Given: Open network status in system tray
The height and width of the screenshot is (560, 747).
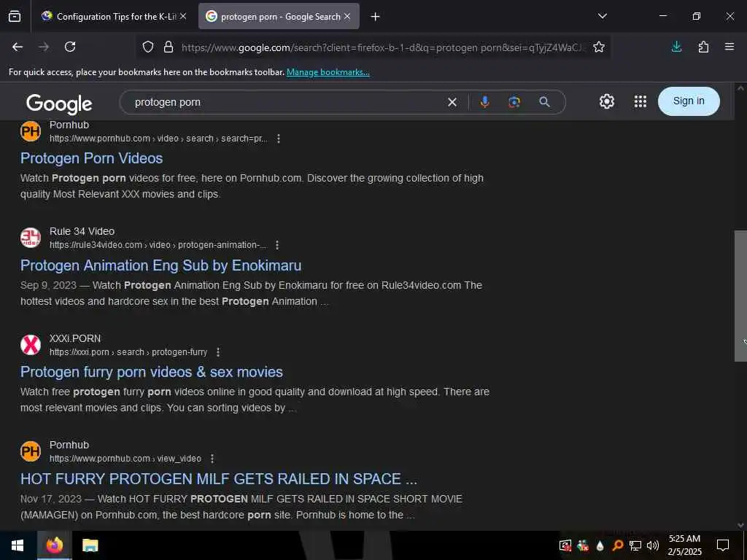Looking at the screenshot, I should point(635,545).
